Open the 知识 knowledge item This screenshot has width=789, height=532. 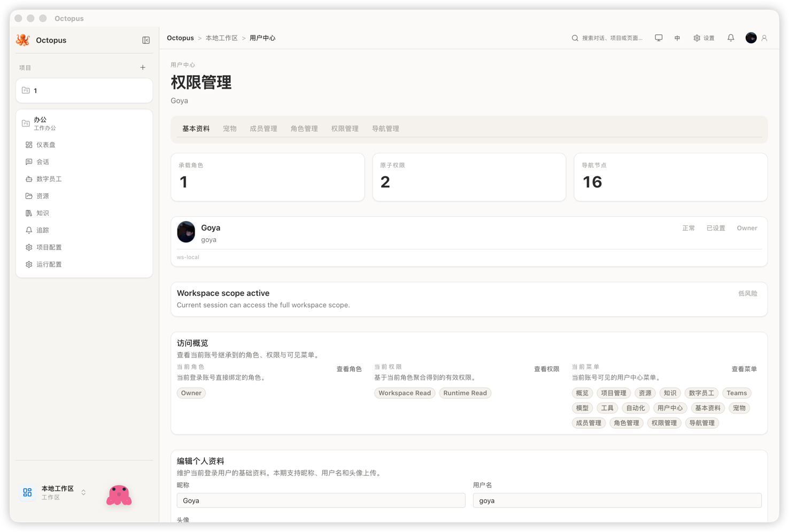point(84,213)
